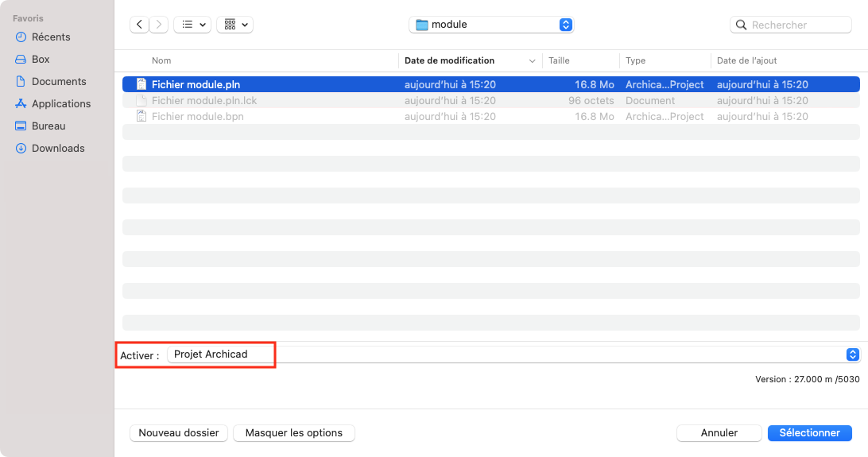868x457 pixels.
Task: Click the Récents clock icon
Action: pos(21,37)
